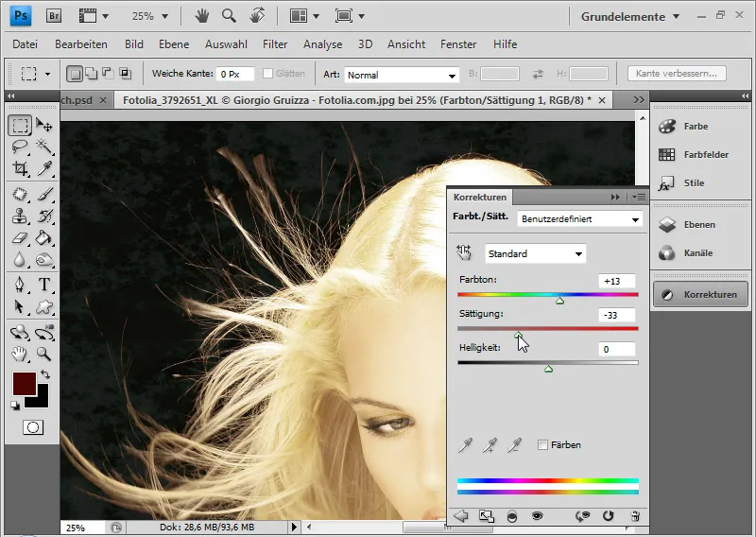Switch to the ch.psd document tab
This screenshot has width=756, height=537.
77,100
